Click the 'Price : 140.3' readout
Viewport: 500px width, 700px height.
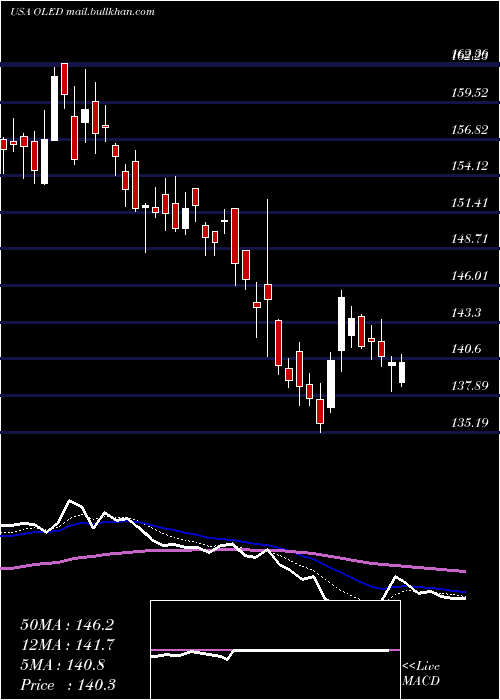pos(68,684)
